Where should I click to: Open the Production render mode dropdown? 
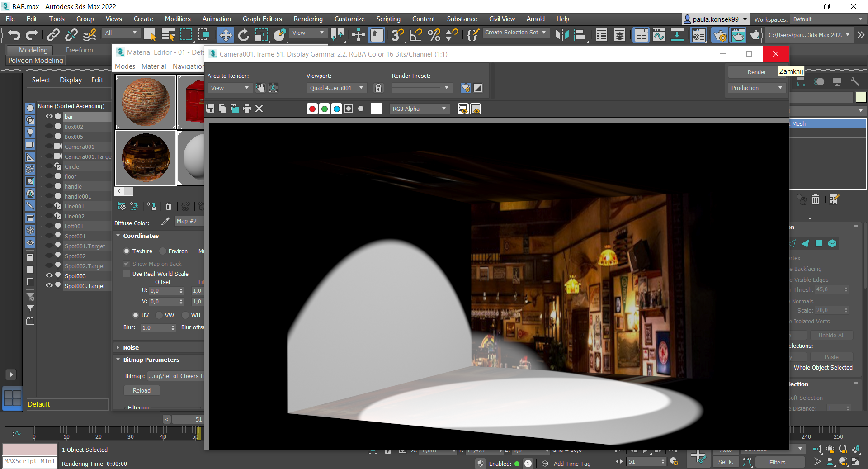756,88
